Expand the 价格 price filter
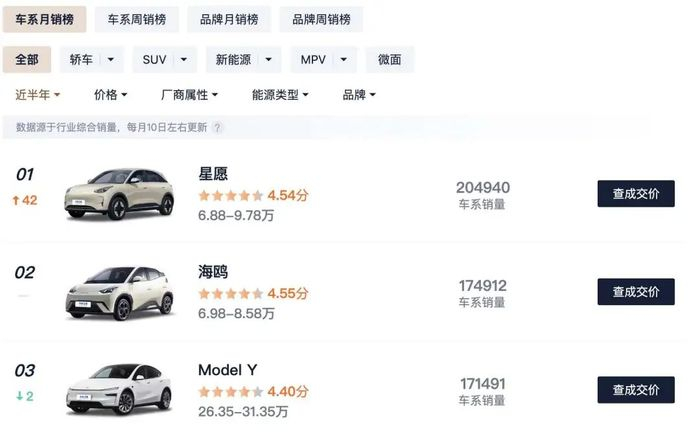Viewport: 700px width, 436px height. [110, 95]
